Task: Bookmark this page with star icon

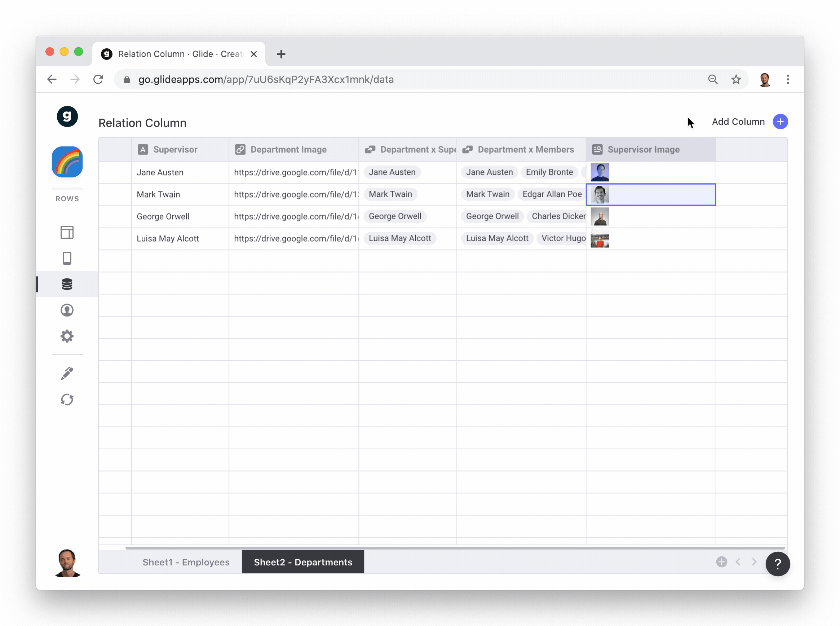Action: click(736, 80)
